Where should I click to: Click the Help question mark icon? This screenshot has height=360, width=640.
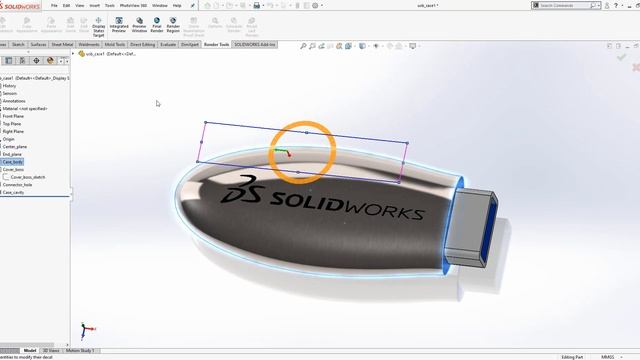[x=616, y=5]
